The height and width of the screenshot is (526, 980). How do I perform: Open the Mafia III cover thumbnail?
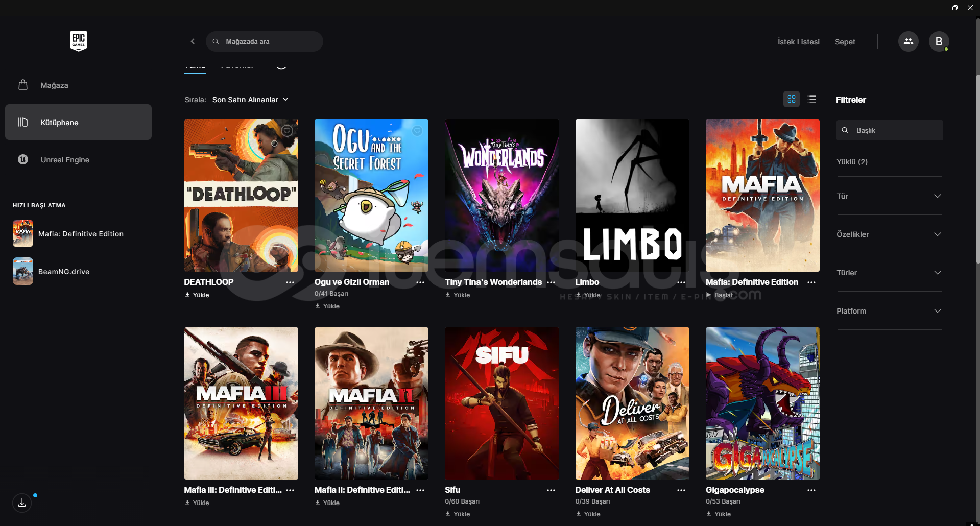point(241,403)
